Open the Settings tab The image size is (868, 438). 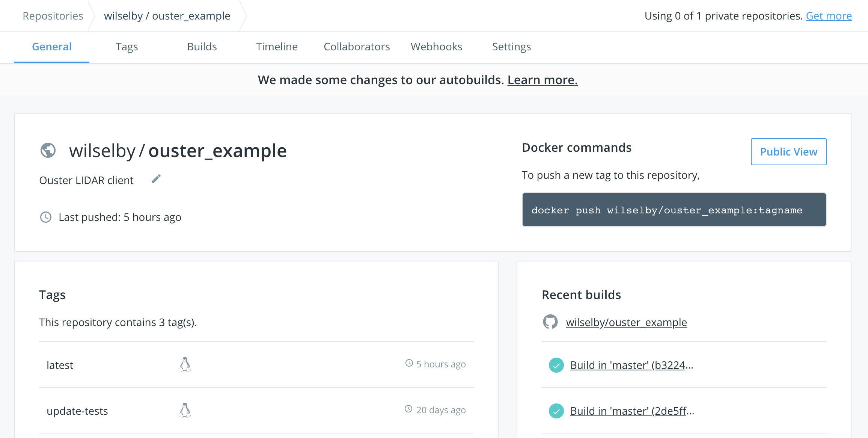click(x=511, y=47)
